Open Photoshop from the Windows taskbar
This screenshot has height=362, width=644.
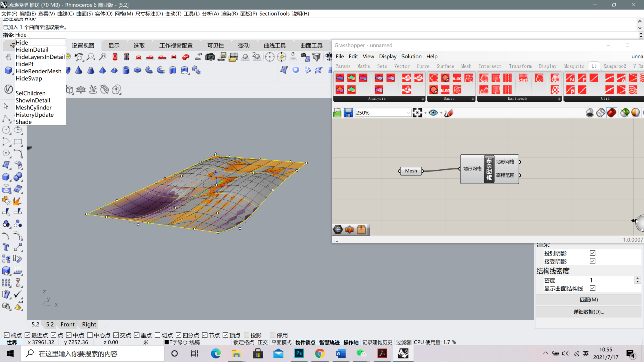tap(299, 354)
